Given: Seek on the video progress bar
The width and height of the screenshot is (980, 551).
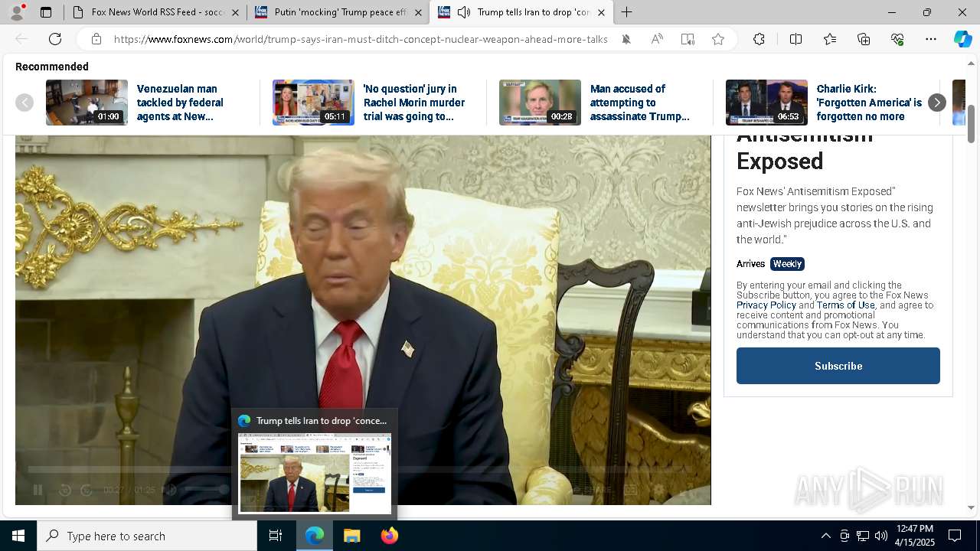Looking at the screenshot, I should click(363, 469).
